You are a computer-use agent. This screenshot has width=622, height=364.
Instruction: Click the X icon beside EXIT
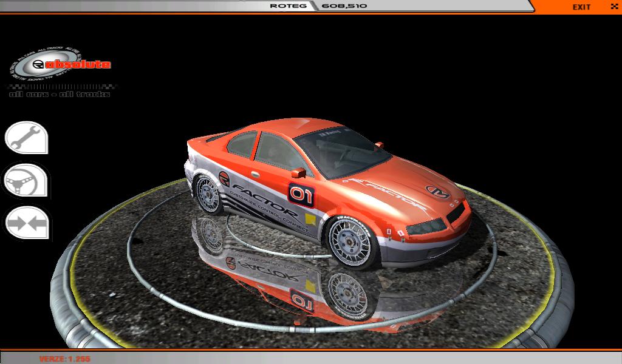pos(614,6)
